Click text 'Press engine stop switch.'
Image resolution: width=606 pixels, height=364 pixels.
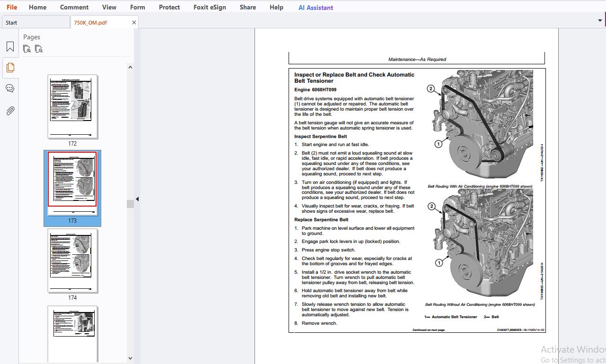tap(328, 250)
